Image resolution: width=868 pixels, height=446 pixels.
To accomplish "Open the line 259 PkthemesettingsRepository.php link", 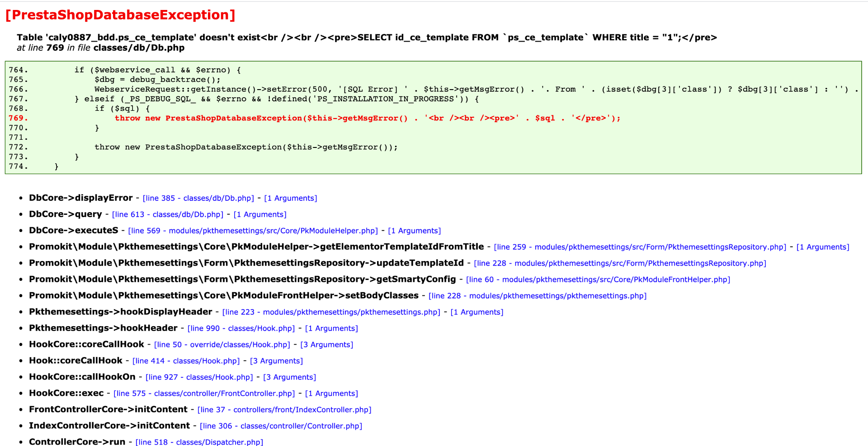I will tap(640, 247).
